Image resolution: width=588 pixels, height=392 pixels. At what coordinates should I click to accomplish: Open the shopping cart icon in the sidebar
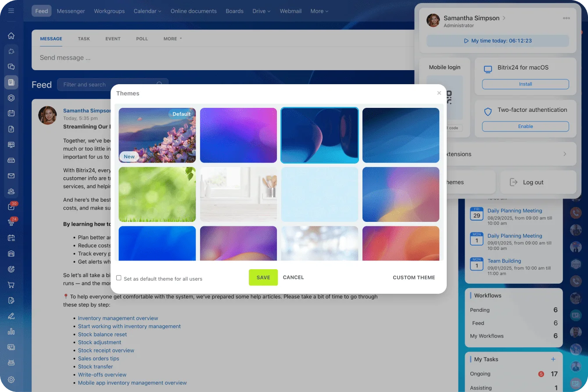(x=11, y=285)
